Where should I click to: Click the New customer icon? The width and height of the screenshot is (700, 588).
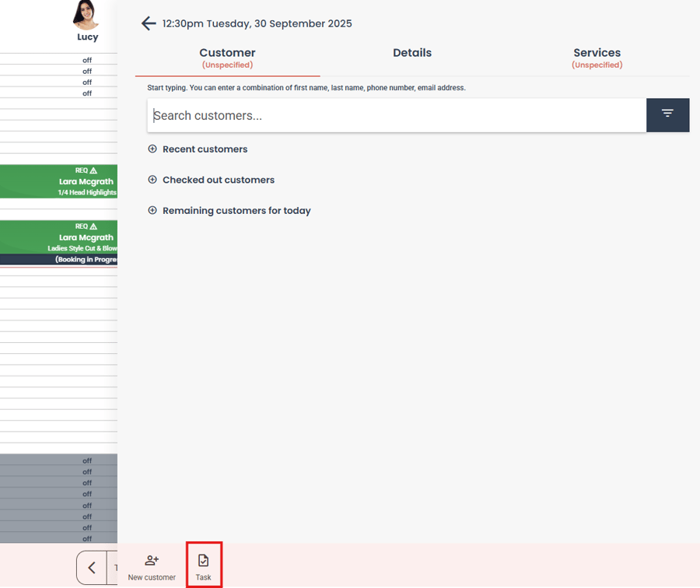(152, 560)
